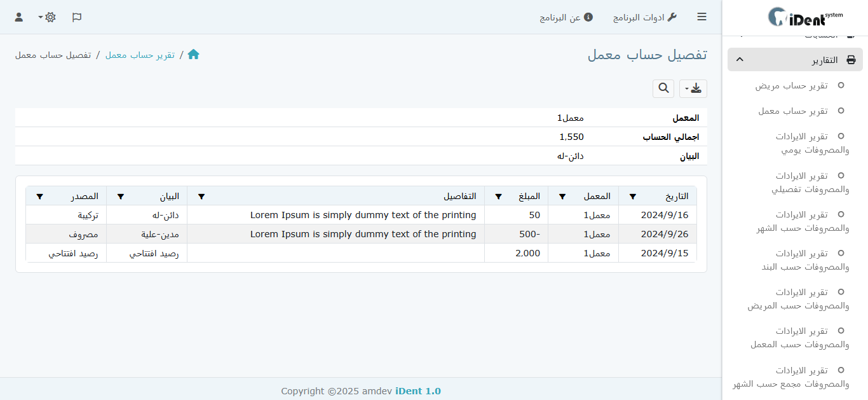Click the hamburger menu icon
The height and width of the screenshot is (400, 868).
click(702, 17)
